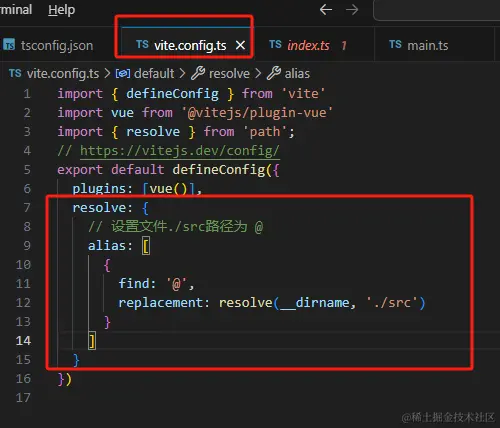Screen dimensions: 500x428
Task: Expand the resolve breadcrumb dropdown
Action: (229, 74)
